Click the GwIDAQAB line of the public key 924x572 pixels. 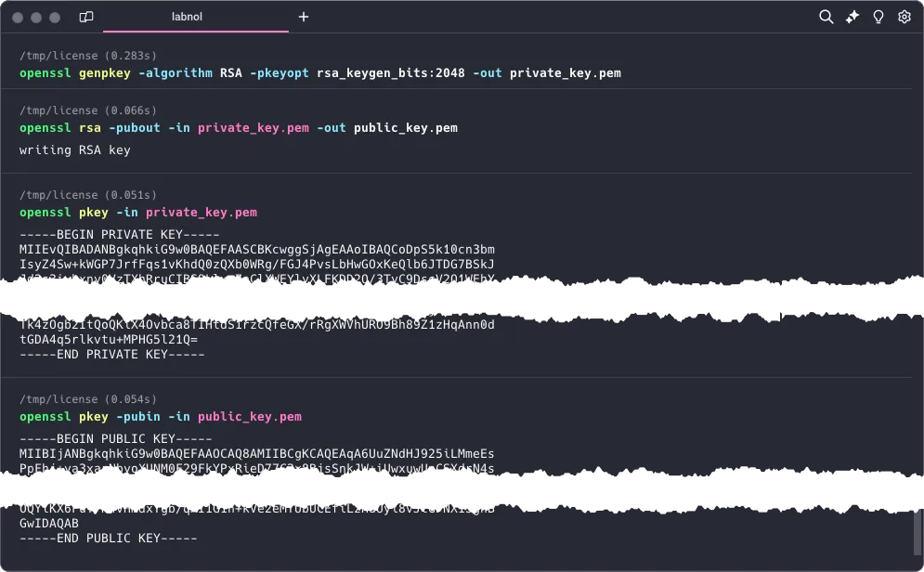coord(48,523)
